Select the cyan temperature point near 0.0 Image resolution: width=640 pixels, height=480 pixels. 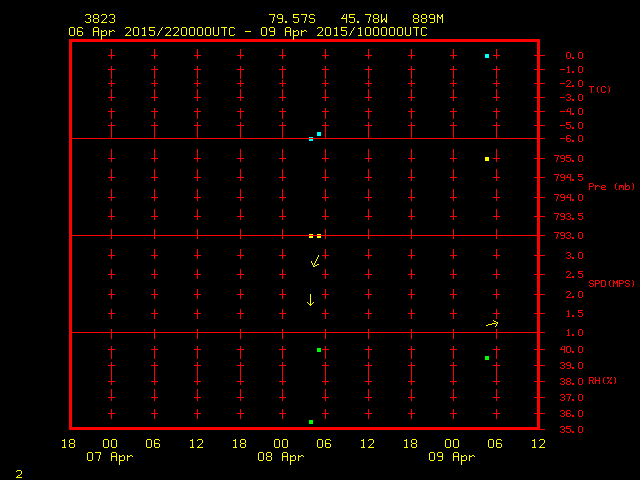pyautogui.click(x=487, y=56)
